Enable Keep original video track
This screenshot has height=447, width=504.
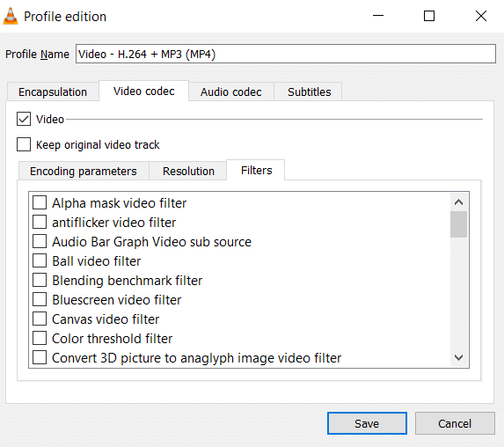[24, 144]
